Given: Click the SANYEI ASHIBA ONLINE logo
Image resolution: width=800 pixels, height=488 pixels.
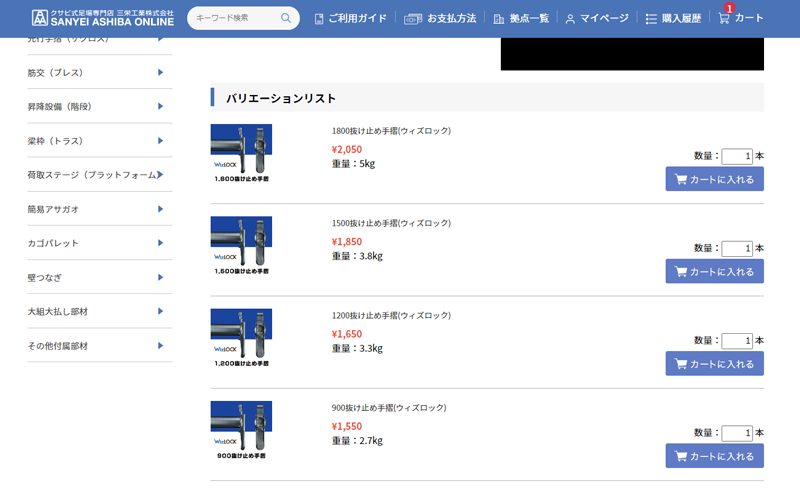Looking at the screenshot, I should click(x=102, y=18).
